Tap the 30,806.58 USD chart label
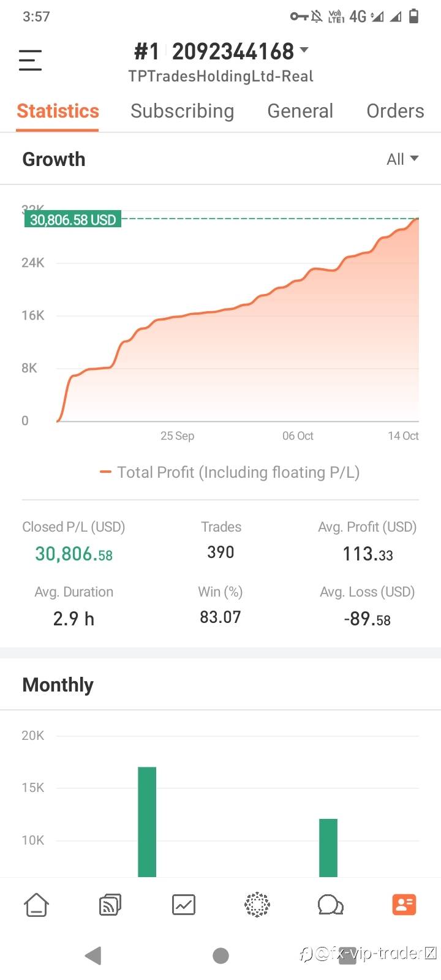The image size is (441, 980). tap(73, 219)
